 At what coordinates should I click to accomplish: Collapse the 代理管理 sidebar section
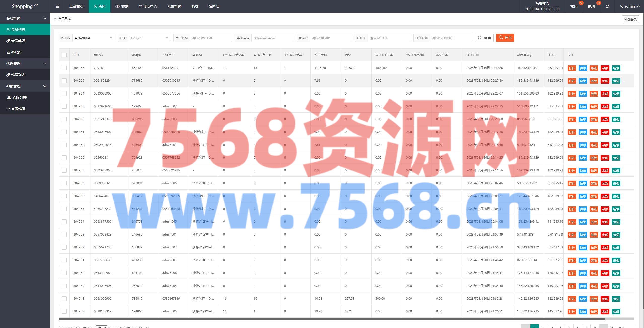point(25,64)
